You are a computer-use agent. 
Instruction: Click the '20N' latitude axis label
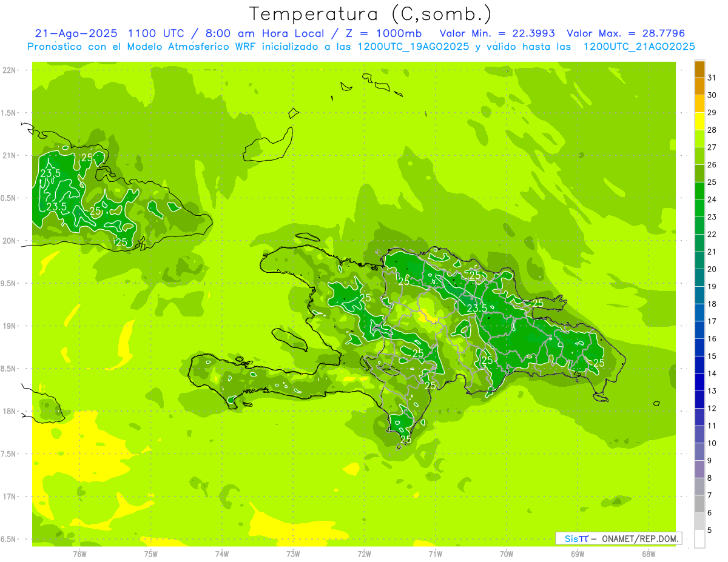tap(10, 241)
